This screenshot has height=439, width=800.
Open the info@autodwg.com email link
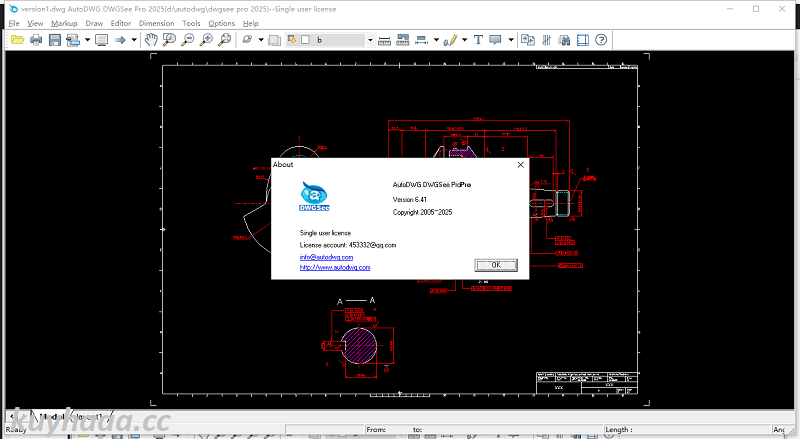coord(326,257)
